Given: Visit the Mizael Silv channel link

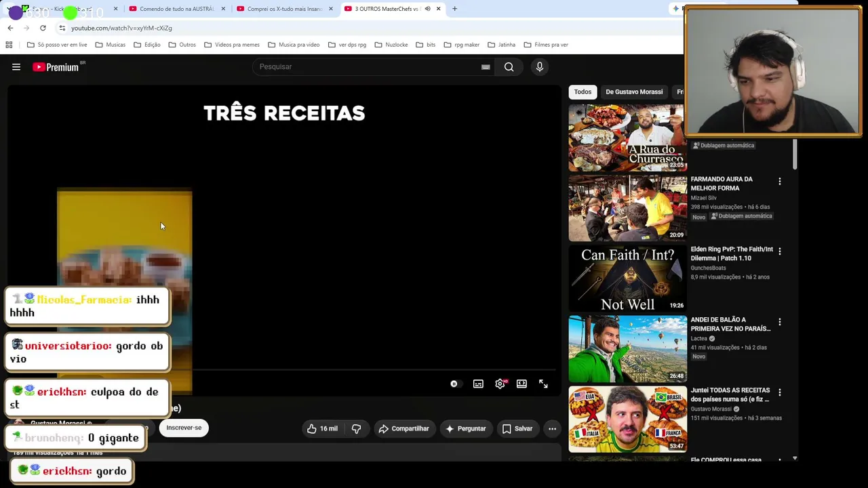Looking at the screenshot, I should click(x=705, y=198).
